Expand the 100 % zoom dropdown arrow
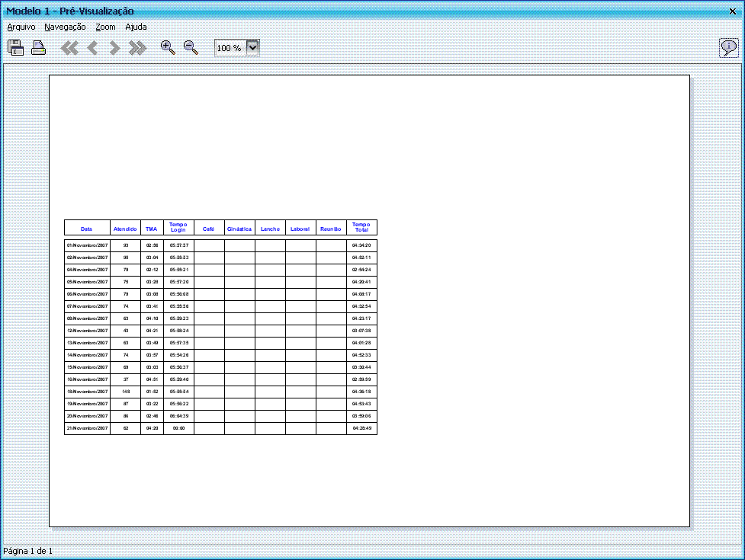This screenshot has width=745, height=560. click(253, 48)
